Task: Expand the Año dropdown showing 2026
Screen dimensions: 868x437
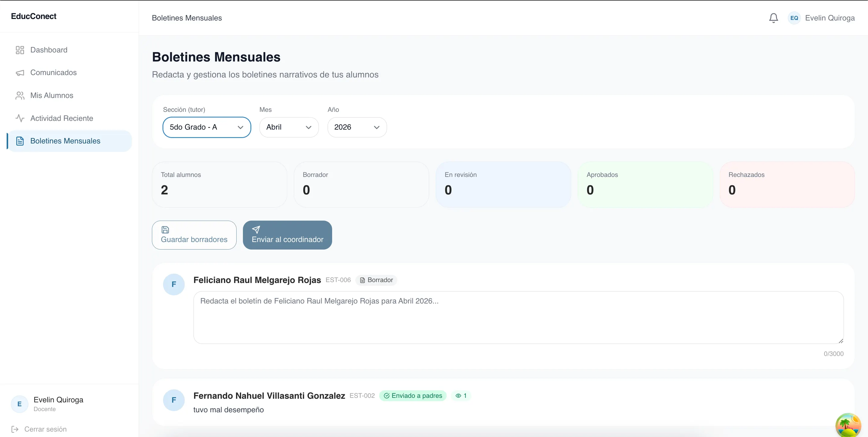Action: tap(357, 127)
